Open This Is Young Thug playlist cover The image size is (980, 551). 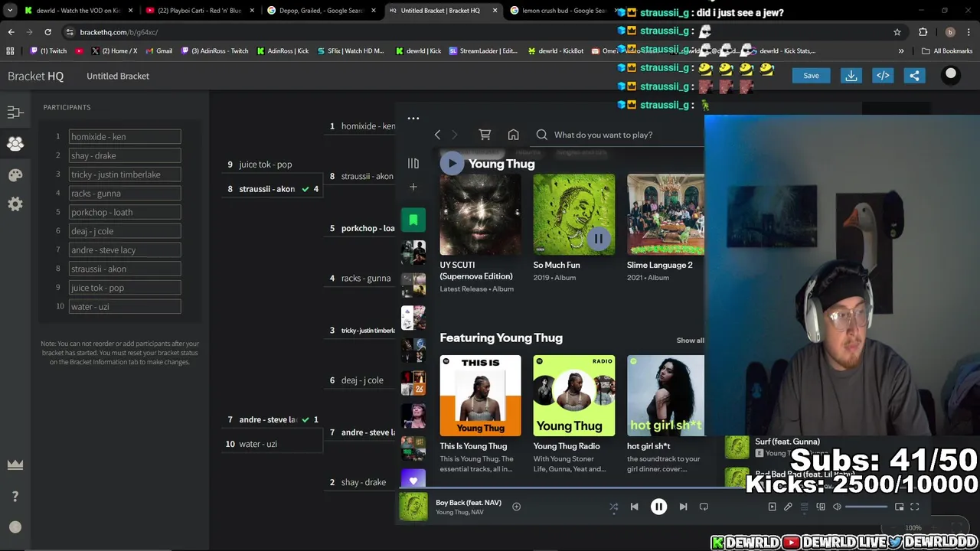(x=480, y=396)
